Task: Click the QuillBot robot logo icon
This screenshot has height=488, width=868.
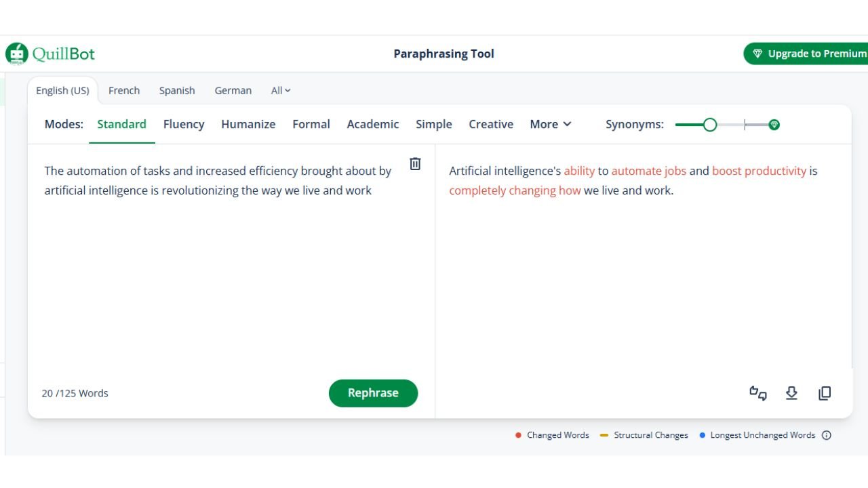Action: (x=17, y=54)
